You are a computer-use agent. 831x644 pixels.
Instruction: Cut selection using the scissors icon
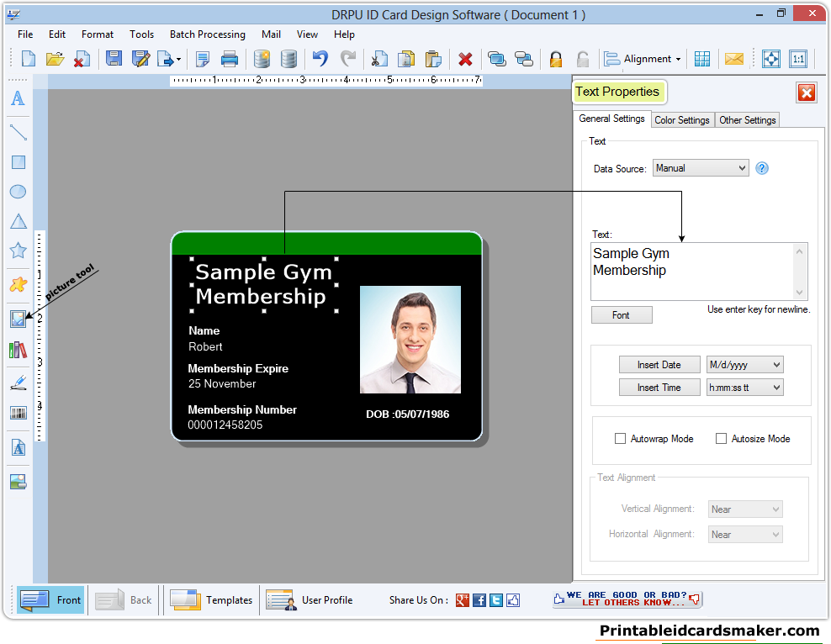(x=379, y=59)
